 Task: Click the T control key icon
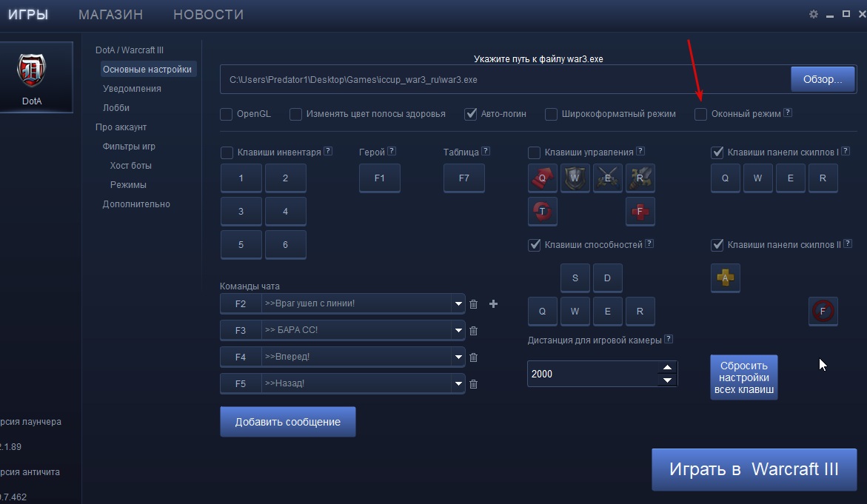pos(543,211)
